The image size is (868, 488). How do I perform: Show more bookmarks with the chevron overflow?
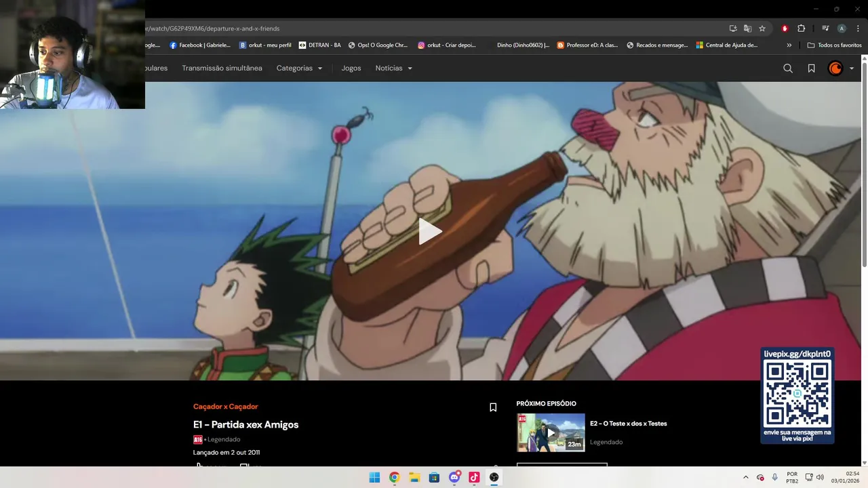click(789, 45)
